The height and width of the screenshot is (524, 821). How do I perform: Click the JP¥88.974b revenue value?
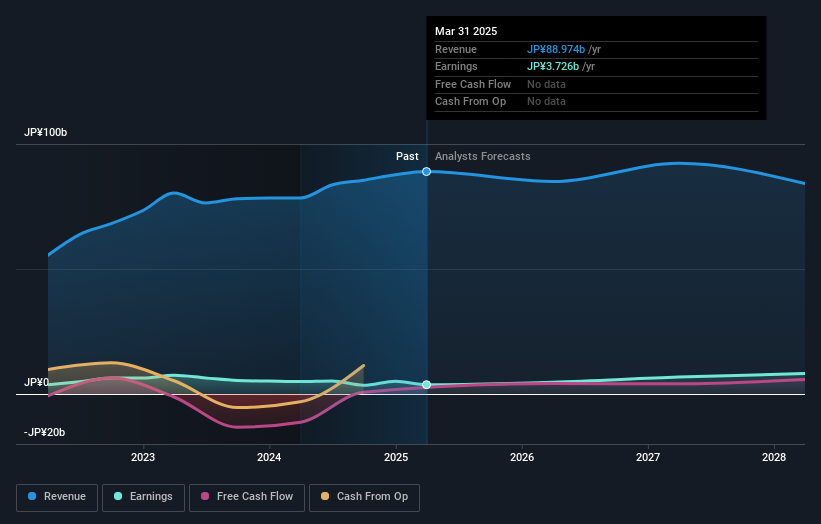556,49
